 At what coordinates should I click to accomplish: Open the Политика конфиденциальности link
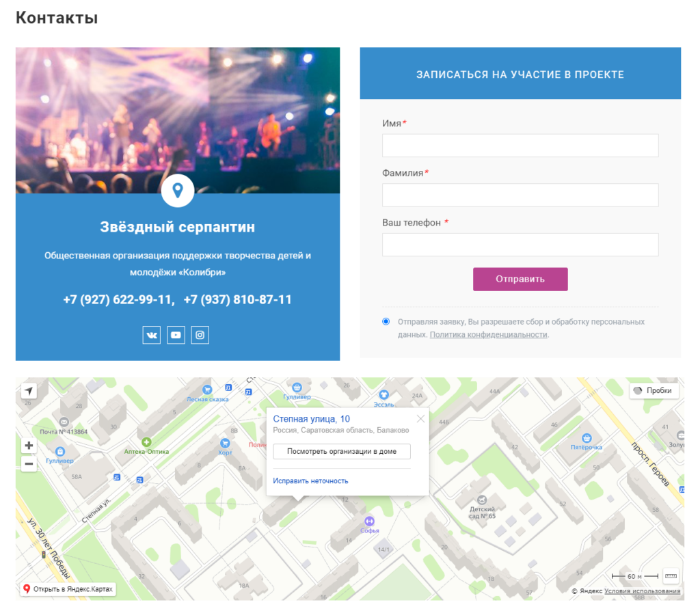[x=488, y=335]
